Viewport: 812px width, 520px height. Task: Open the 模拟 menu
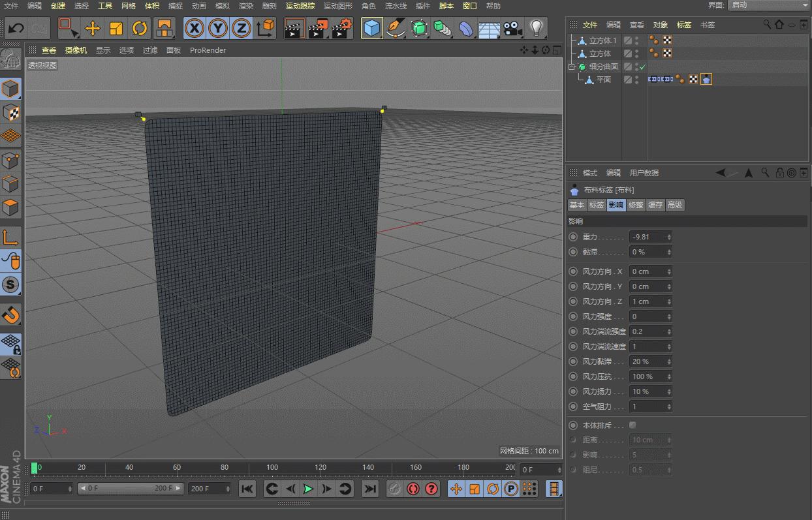(x=222, y=5)
